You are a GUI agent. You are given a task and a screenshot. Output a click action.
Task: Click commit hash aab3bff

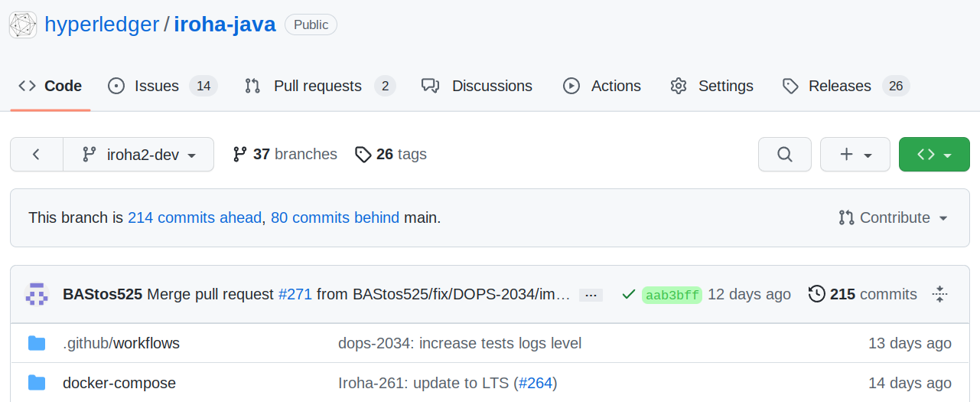coord(672,295)
